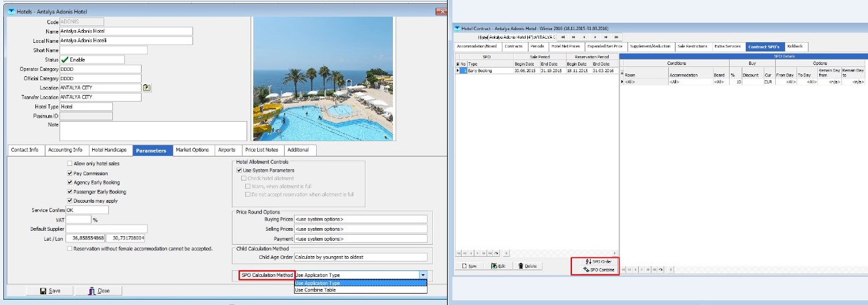Edit the selected Early Booking SPO
Viewport: 868px width, 305px height.
498,266
